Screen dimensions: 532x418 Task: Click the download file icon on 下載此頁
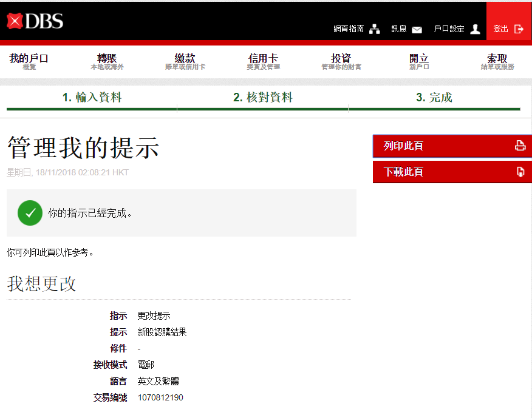click(x=520, y=172)
